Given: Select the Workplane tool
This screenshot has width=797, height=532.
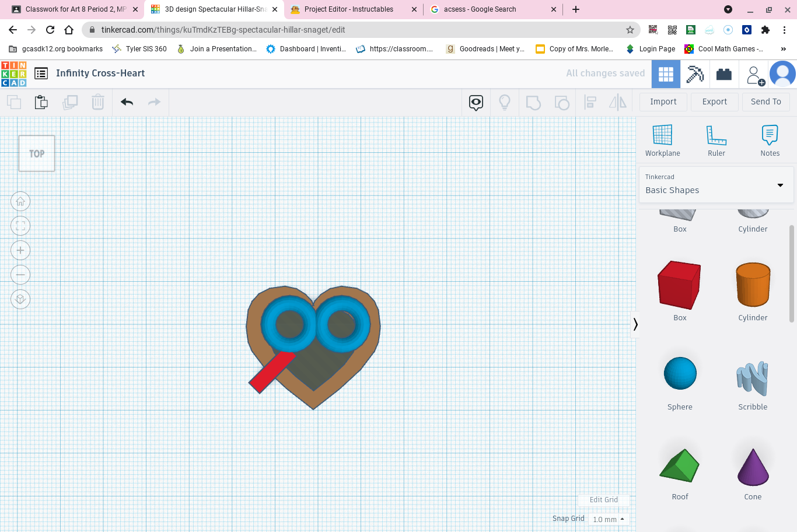Looking at the screenshot, I should point(663,141).
